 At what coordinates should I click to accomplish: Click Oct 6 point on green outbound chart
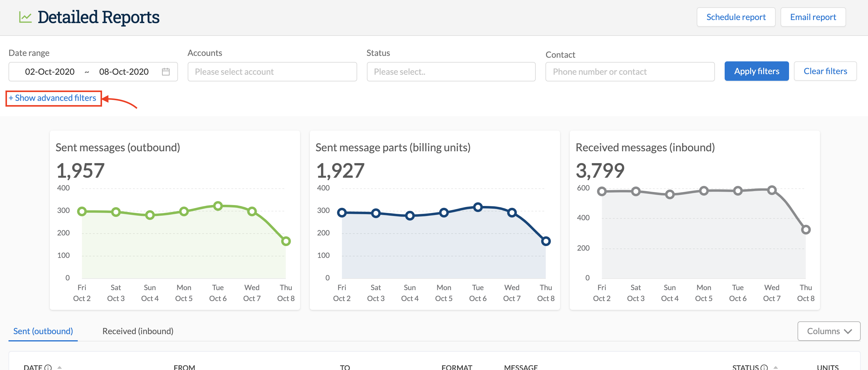[x=218, y=206]
